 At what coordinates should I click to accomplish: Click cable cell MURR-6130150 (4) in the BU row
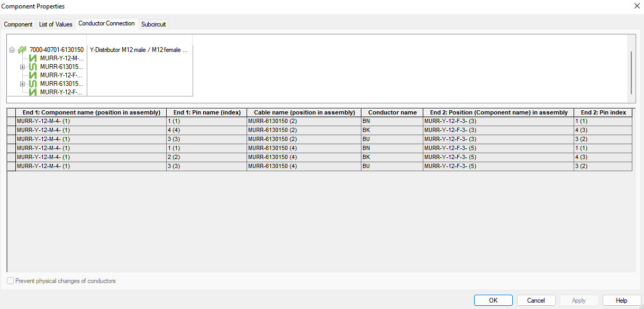[x=304, y=166]
